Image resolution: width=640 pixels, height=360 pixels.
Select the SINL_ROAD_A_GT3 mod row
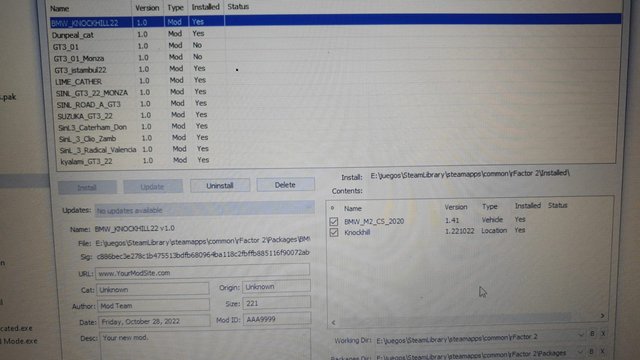pos(336,104)
